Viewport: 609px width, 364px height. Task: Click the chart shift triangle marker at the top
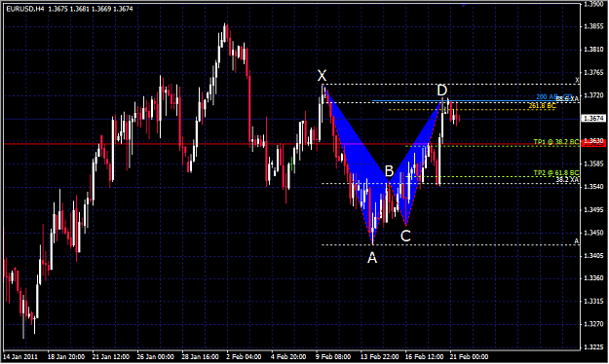pyautogui.click(x=464, y=5)
